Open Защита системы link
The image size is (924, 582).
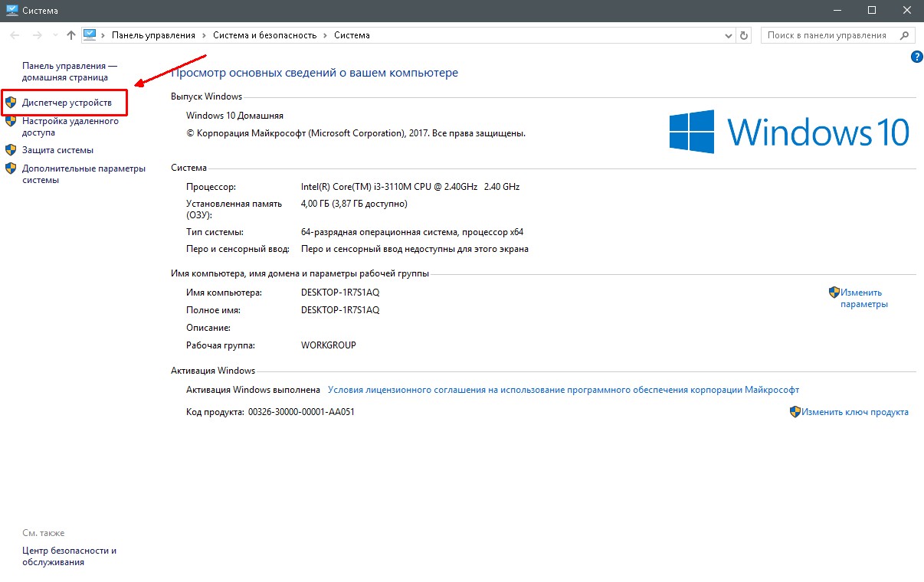pos(57,150)
